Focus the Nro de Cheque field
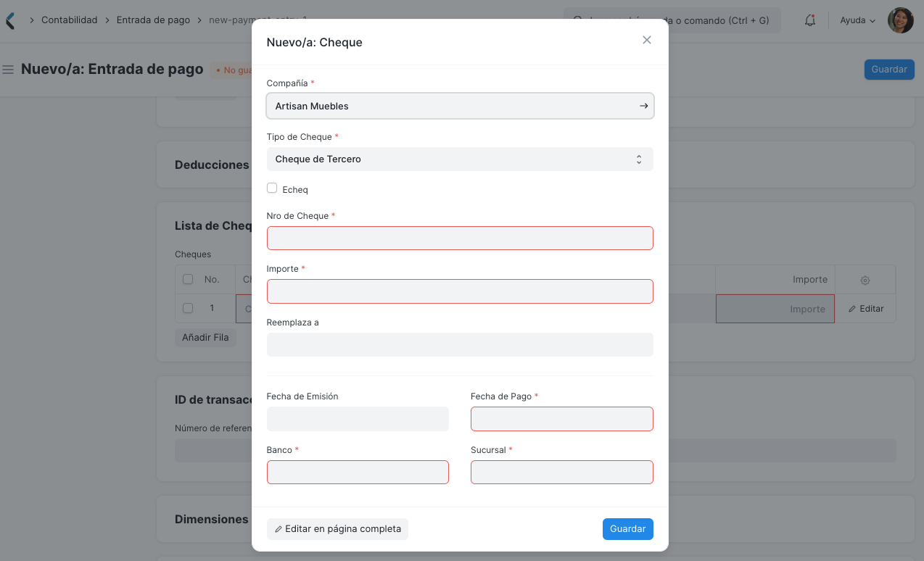This screenshot has height=561, width=924. pyautogui.click(x=460, y=238)
